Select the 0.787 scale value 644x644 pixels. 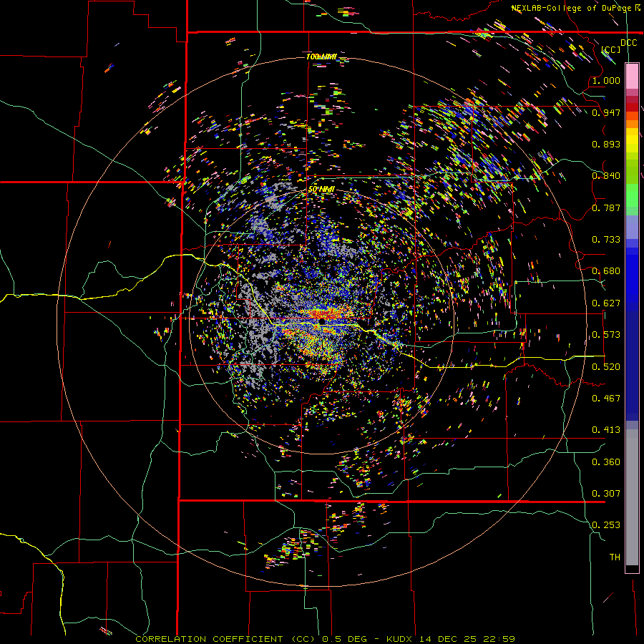(x=606, y=208)
